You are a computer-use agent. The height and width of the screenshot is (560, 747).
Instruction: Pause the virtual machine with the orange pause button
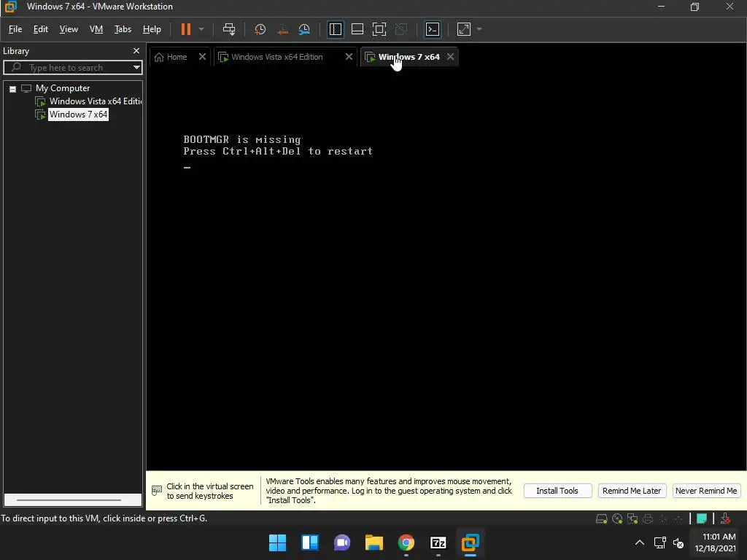pyautogui.click(x=186, y=29)
